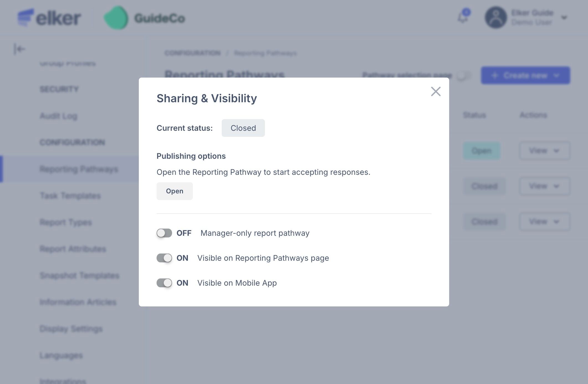Click the CONFIGURATION breadcrumb link
588x384 pixels.
pyautogui.click(x=193, y=53)
